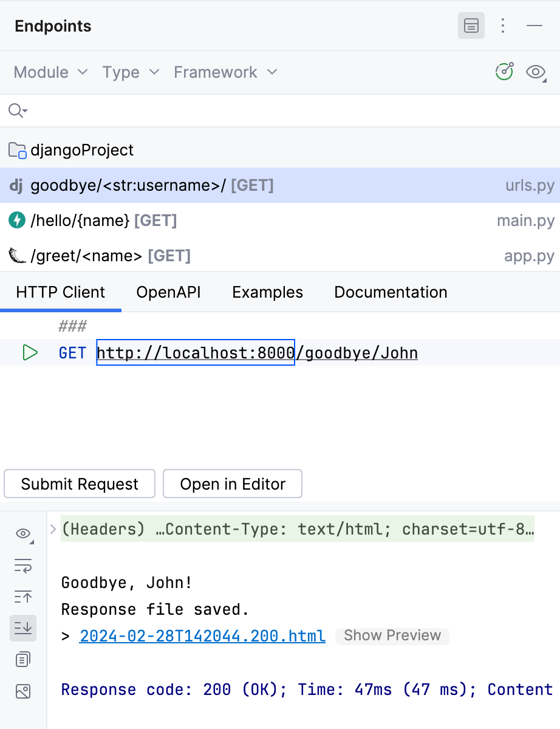The height and width of the screenshot is (729, 560).
Task: Open the eye view options in the Endpoints toolbar
Action: coord(536,72)
